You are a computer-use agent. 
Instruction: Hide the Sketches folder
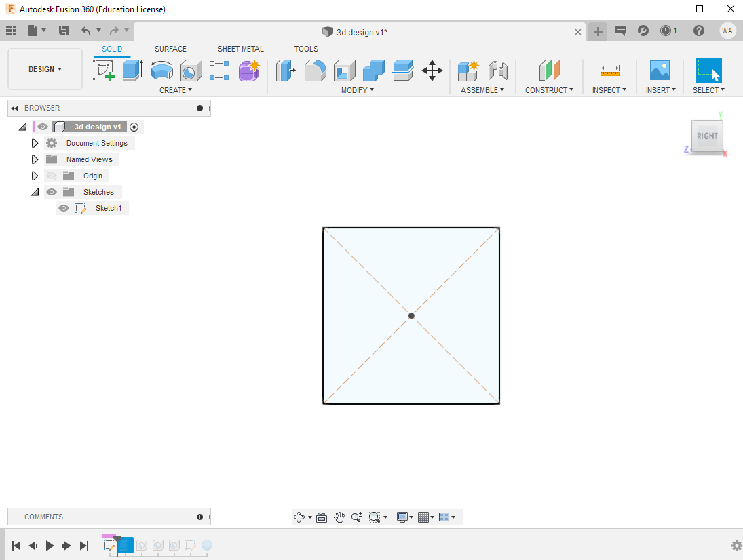tap(52, 192)
